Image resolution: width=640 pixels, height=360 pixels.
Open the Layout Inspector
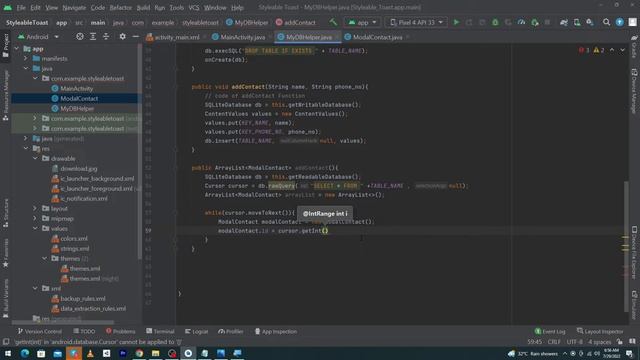[600, 331]
